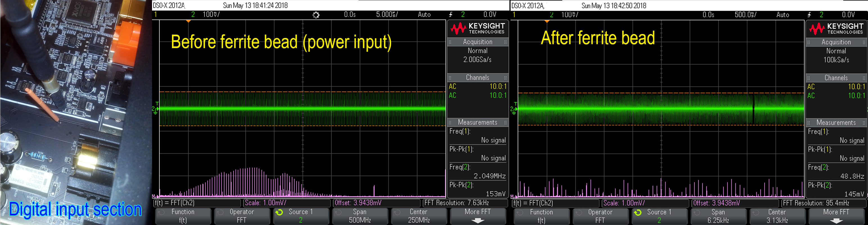Viewport: 868px width, 225px height.
Task: Open More FFT menu on 18:42:50 screen
Action: click(x=836, y=216)
